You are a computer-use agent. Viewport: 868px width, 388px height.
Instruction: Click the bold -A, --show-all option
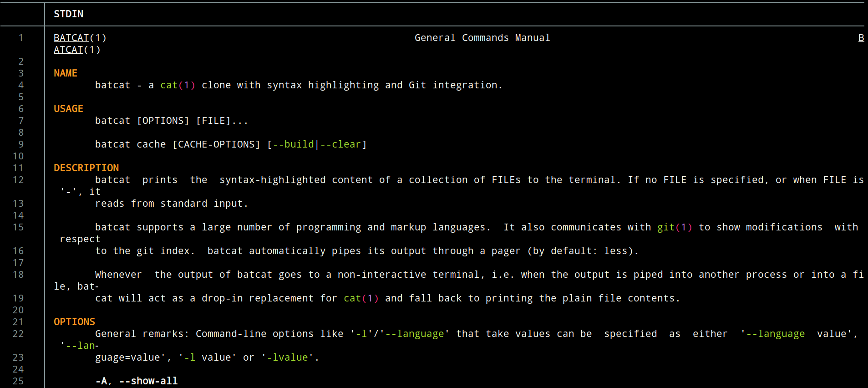pyautogui.click(x=137, y=381)
